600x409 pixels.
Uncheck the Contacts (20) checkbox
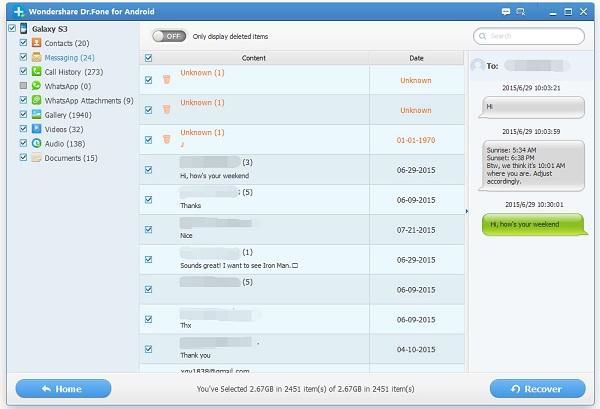click(23, 42)
